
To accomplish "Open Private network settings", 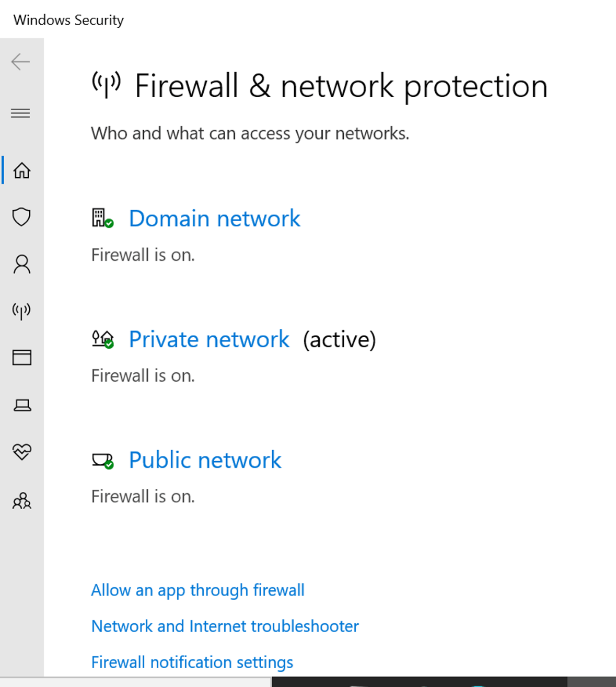I will click(x=209, y=339).
